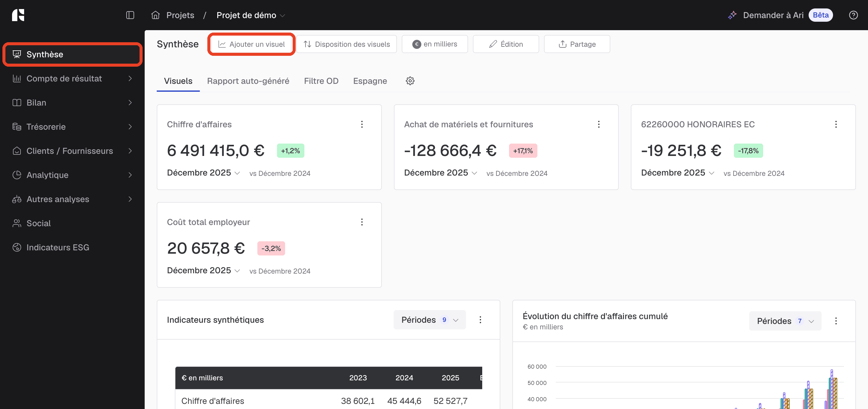Open the help question mark icon

(853, 15)
